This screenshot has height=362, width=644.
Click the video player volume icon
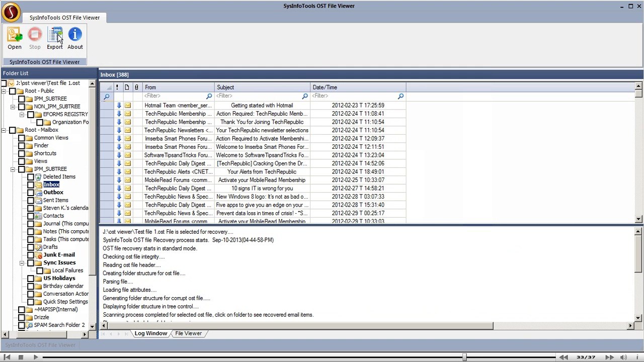coord(623,357)
